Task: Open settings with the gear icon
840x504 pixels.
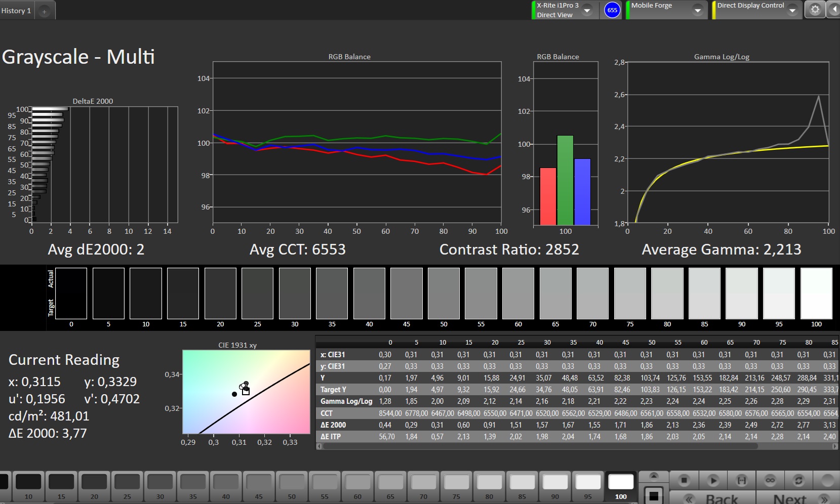Action: pos(815,10)
